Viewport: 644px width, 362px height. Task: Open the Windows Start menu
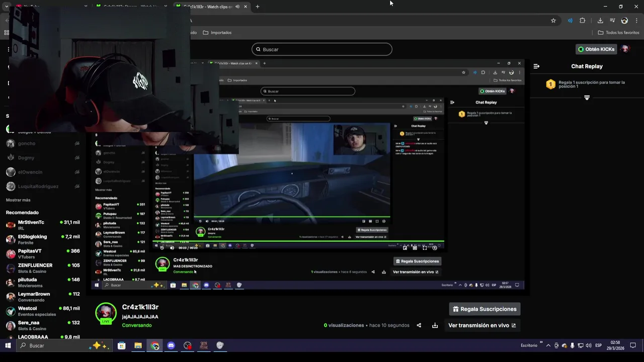(8, 345)
